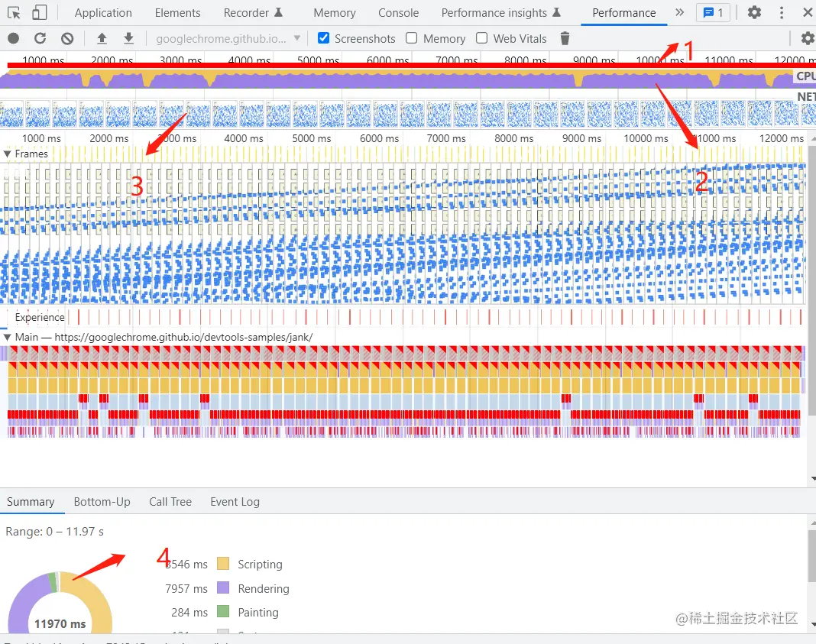Screen dimensions: 816x644
Task: Click the 5000 ms mark on flame chart ruler
Action: [311, 138]
